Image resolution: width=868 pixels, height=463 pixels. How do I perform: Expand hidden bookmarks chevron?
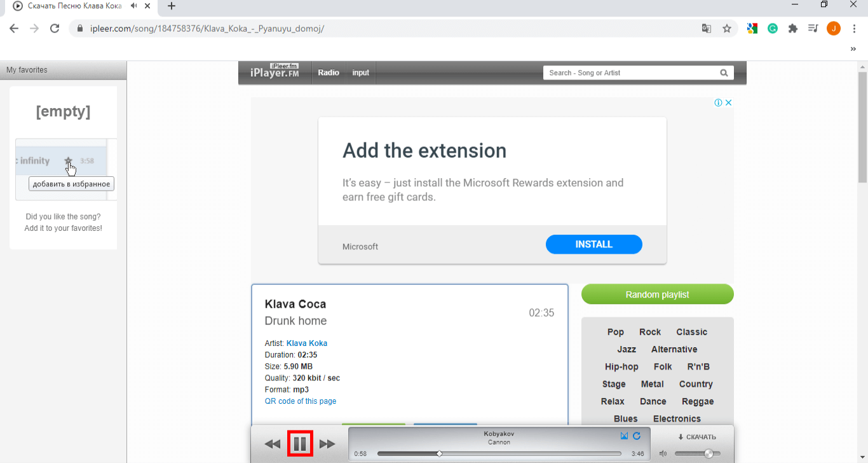pos(853,49)
